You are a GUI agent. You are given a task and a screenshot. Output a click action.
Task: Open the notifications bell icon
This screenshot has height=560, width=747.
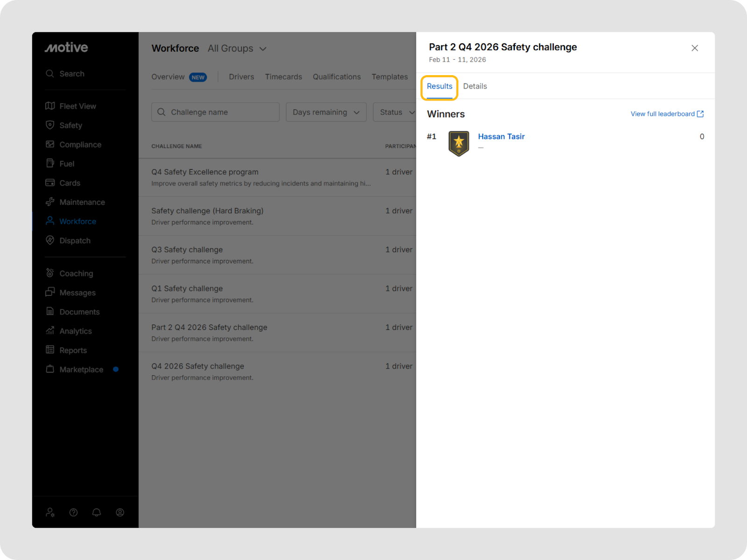(97, 512)
